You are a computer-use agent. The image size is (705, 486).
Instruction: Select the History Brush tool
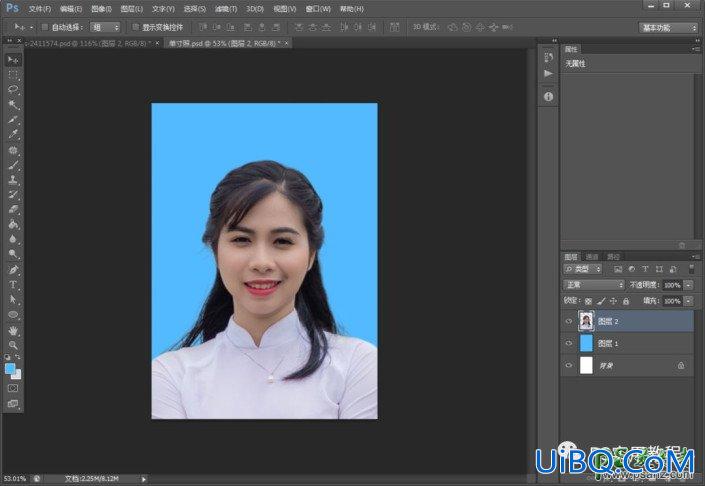pyautogui.click(x=13, y=195)
